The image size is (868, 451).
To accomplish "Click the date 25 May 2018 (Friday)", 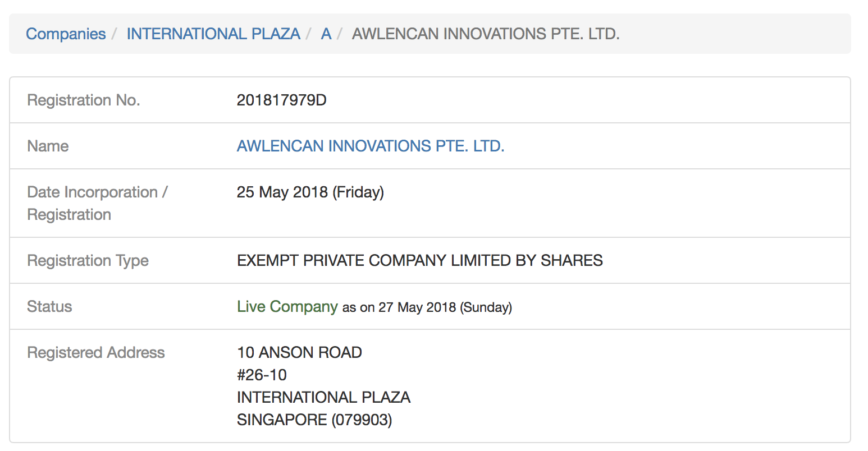I will (x=310, y=192).
